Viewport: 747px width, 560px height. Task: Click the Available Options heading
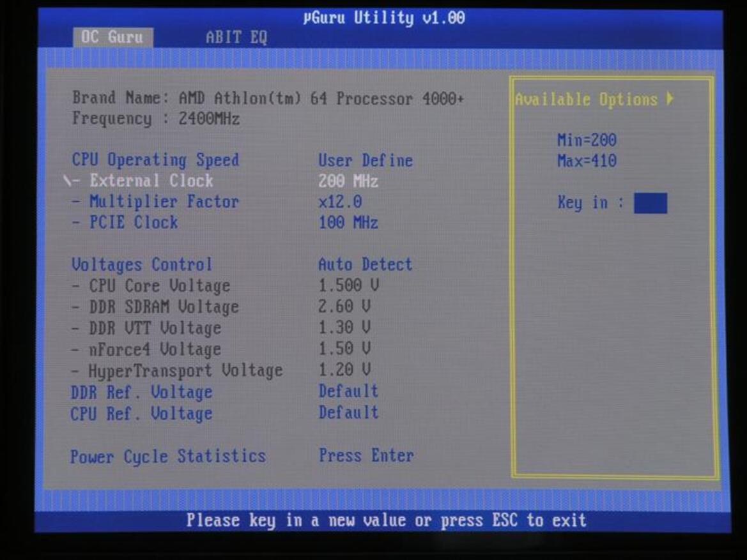click(587, 100)
